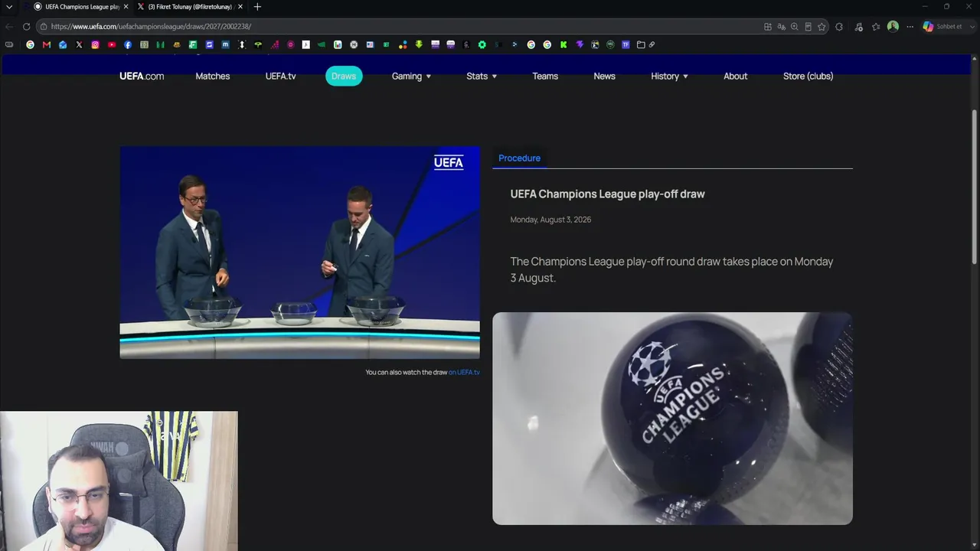Select the highlighted Draws nav item

coord(344,76)
